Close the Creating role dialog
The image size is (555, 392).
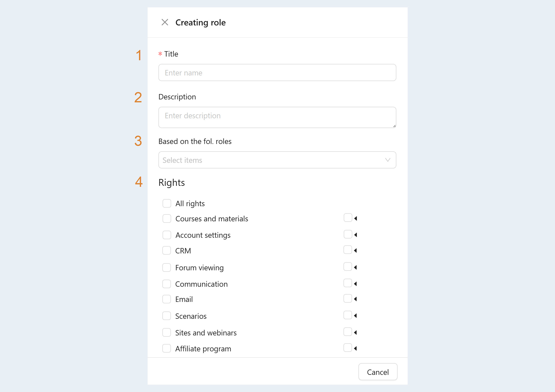click(x=165, y=22)
